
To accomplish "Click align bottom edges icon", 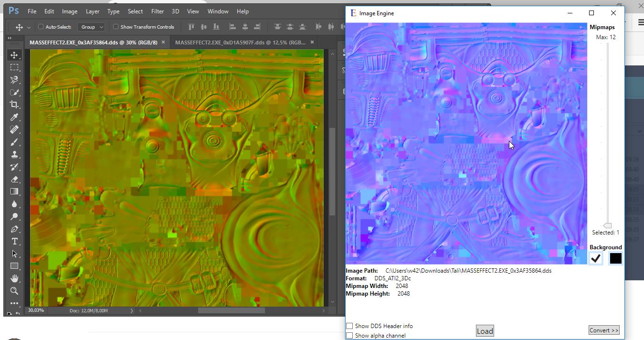I will pos(216,27).
